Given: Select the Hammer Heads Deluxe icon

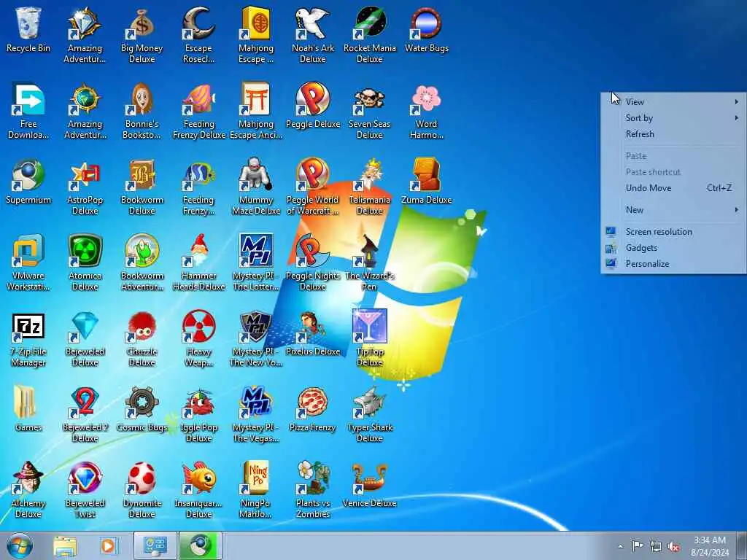Looking at the screenshot, I should click(198, 262).
